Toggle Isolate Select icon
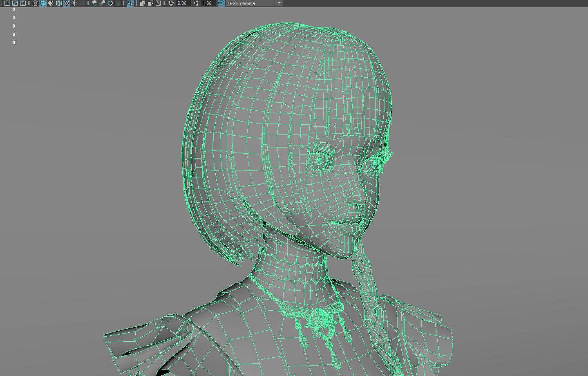 coord(130,3)
